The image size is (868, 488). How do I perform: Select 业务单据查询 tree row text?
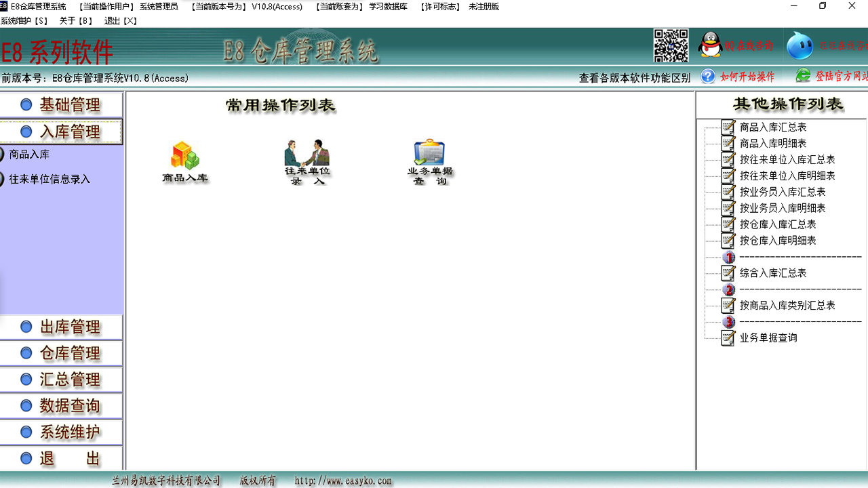coord(768,338)
